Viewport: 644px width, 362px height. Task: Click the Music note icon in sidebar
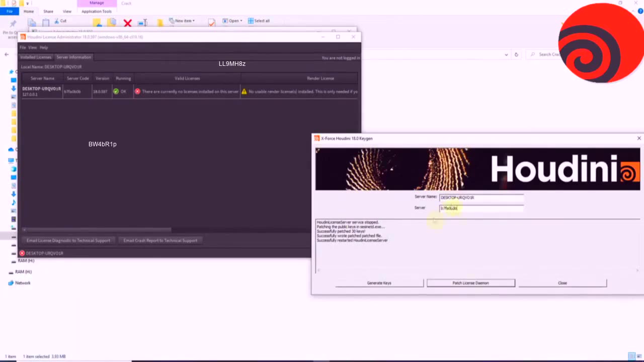pyautogui.click(x=14, y=202)
